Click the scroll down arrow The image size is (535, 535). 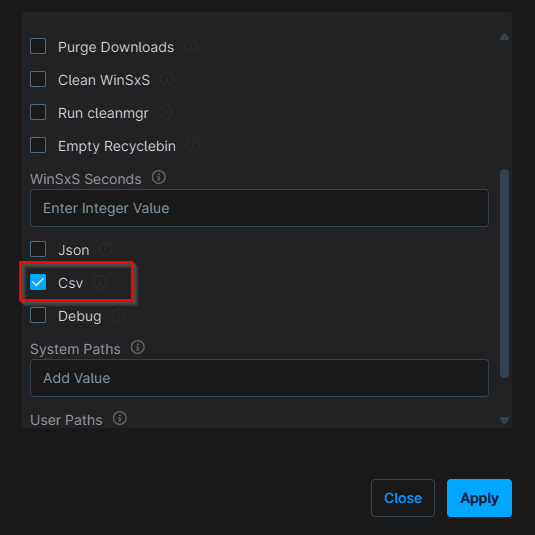coord(504,420)
